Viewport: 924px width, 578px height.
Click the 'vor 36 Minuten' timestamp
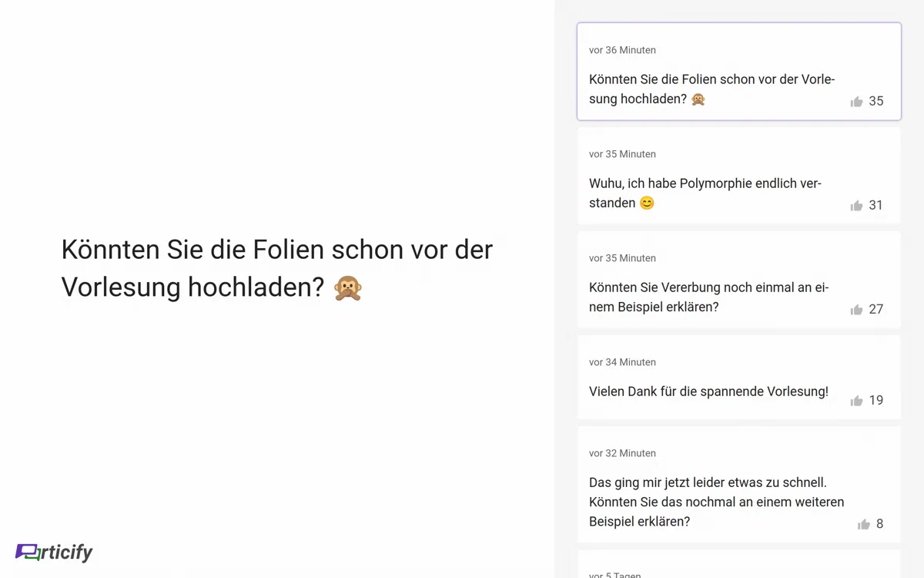[x=622, y=50]
